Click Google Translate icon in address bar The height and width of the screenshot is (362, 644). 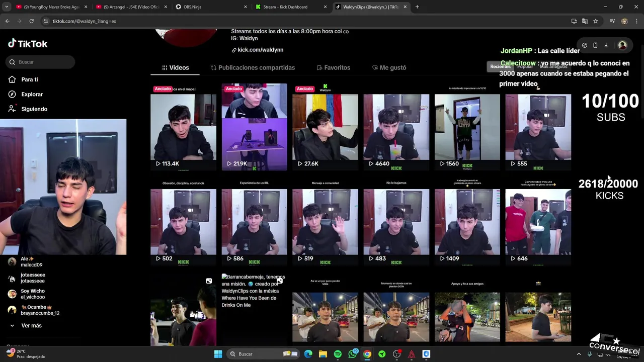(x=585, y=21)
